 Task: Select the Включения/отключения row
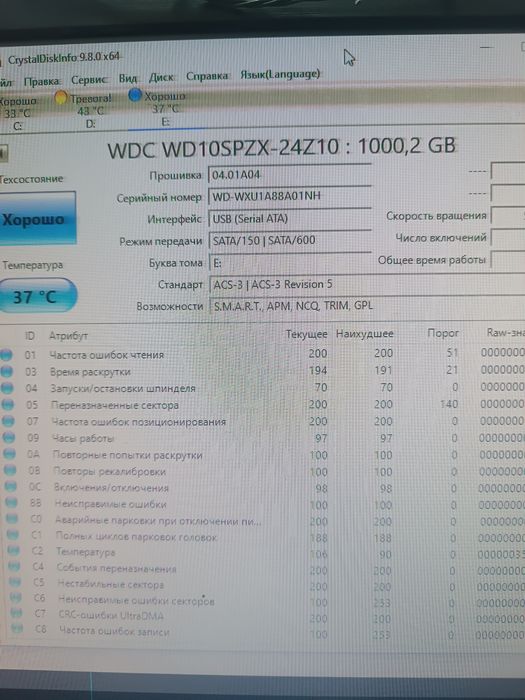[262, 488]
